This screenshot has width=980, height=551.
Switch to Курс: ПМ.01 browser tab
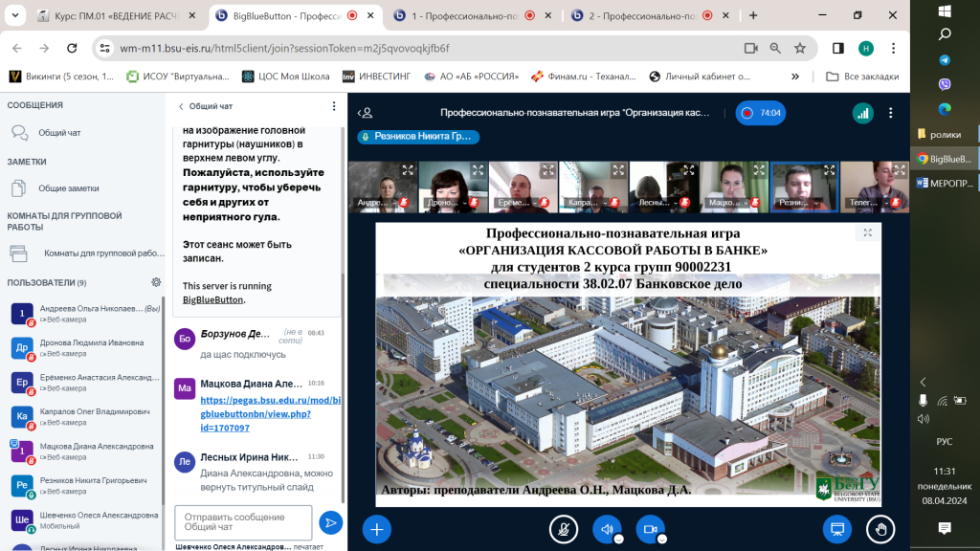pos(116,15)
